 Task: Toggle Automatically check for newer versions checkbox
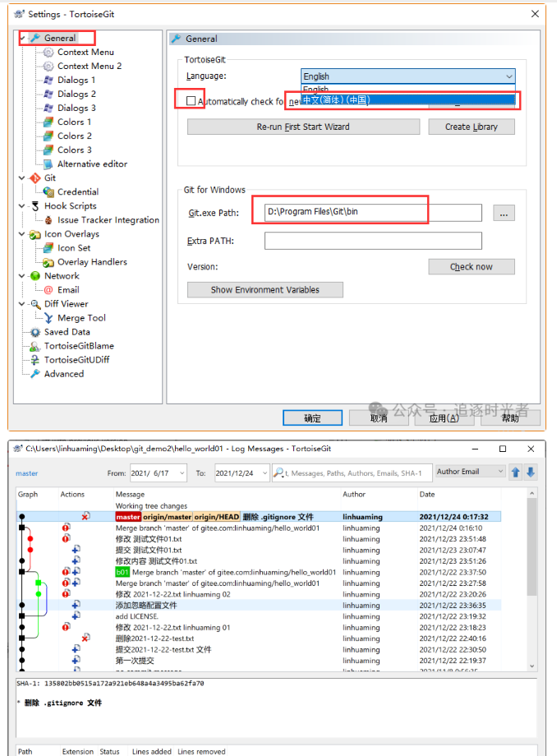(x=191, y=101)
